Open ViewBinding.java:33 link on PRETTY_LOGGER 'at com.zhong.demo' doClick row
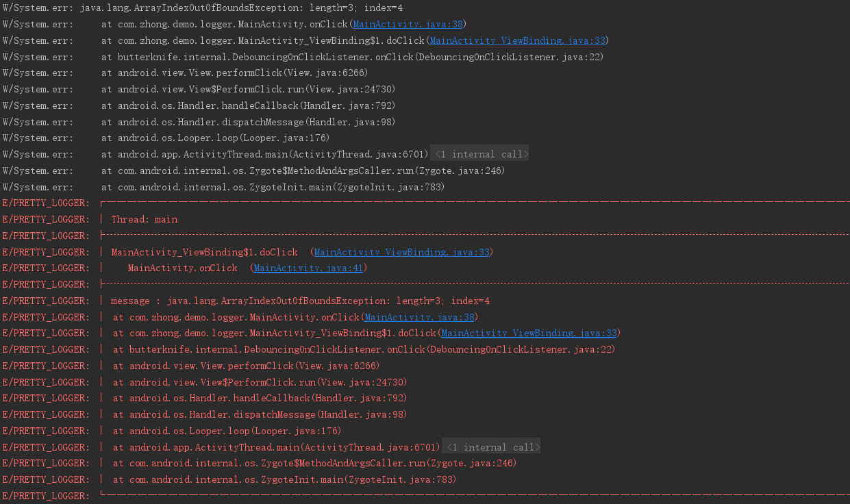This screenshot has width=850, height=504. click(529, 333)
